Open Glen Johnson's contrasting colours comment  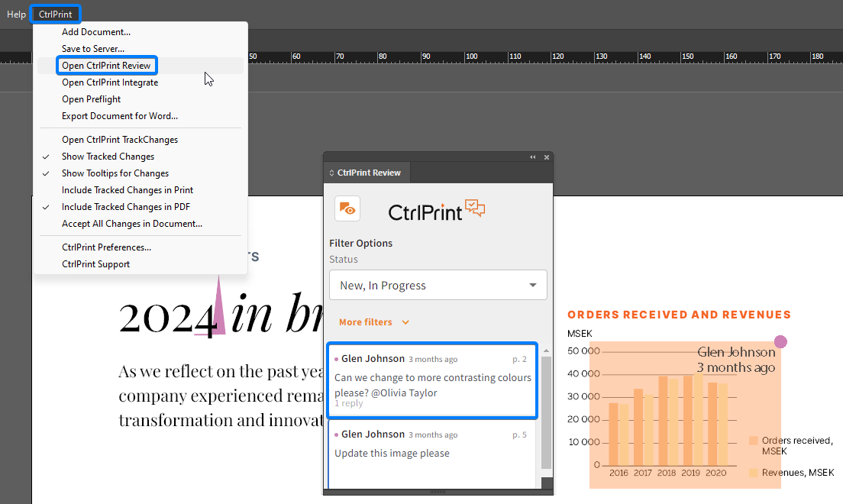(x=432, y=380)
